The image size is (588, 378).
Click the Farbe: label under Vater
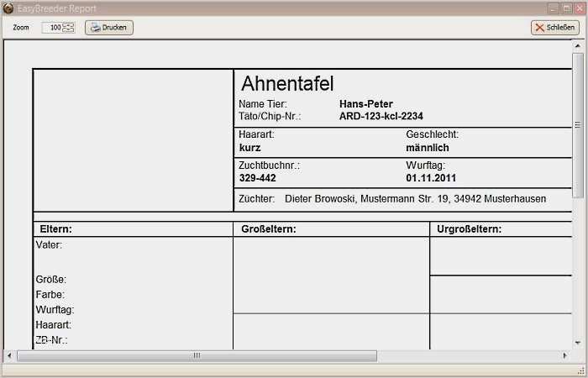(50, 295)
